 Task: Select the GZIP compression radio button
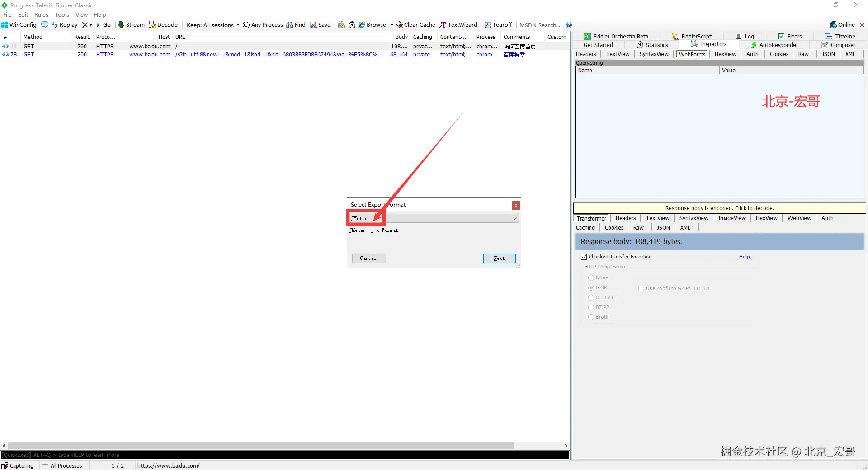(591, 287)
